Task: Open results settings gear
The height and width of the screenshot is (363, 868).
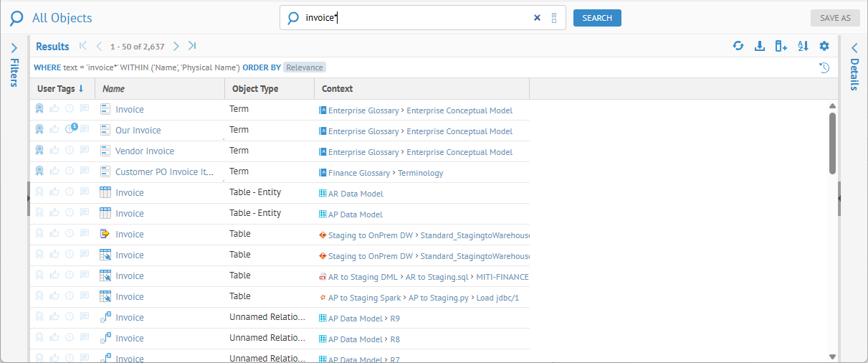Action: (x=824, y=46)
